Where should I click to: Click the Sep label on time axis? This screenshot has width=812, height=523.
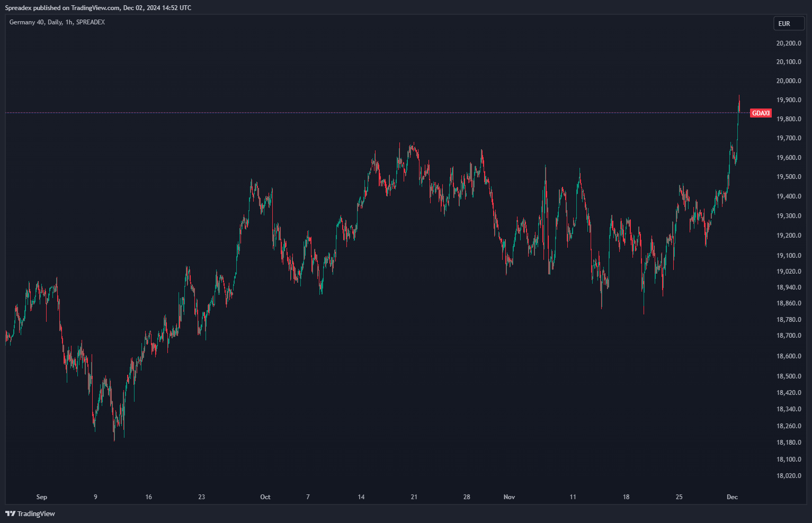coord(42,497)
